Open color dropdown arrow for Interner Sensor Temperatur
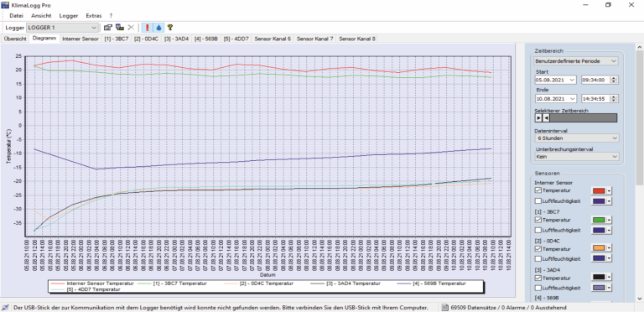Image resolution: width=644 pixels, height=312 pixels. coord(609,190)
